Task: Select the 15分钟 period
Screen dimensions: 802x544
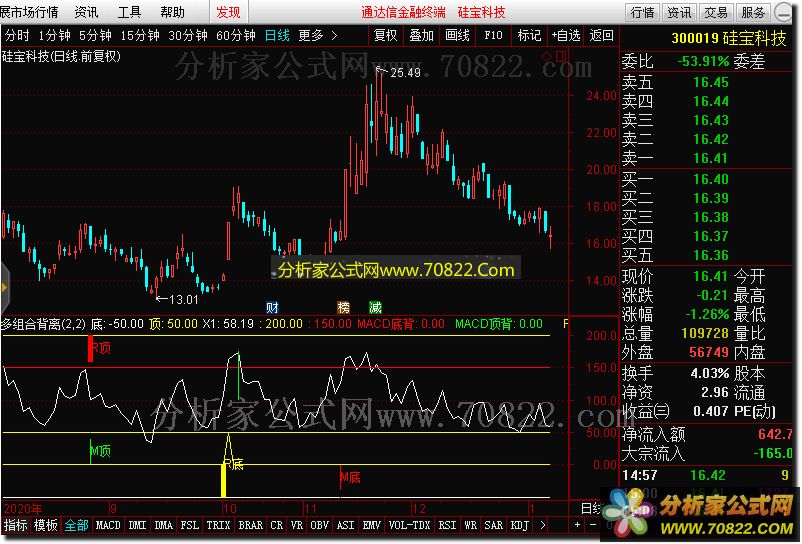Action: (x=140, y=36)
